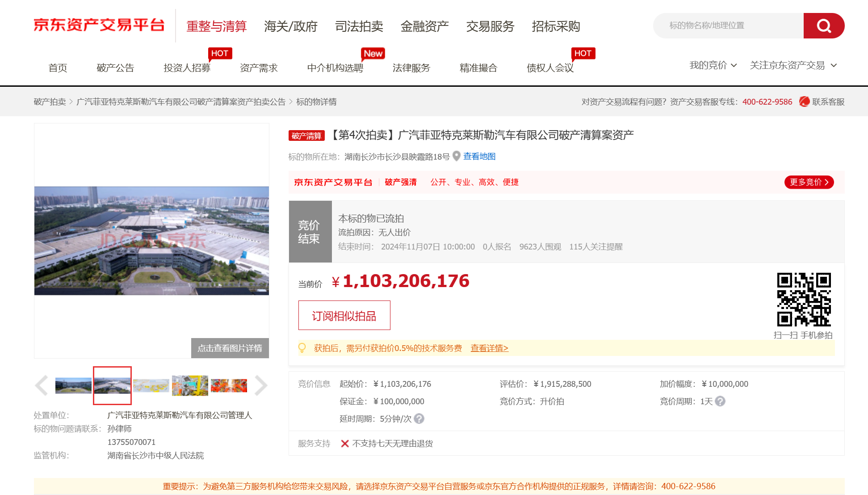This screenshot has height=495, width=868.
Task: Click the customer service chat icon
Action: (x=805, y=102)
